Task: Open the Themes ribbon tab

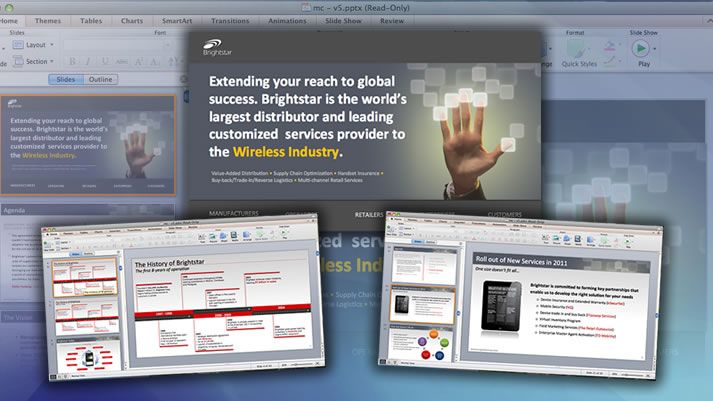Action: [x=48, y=21]
